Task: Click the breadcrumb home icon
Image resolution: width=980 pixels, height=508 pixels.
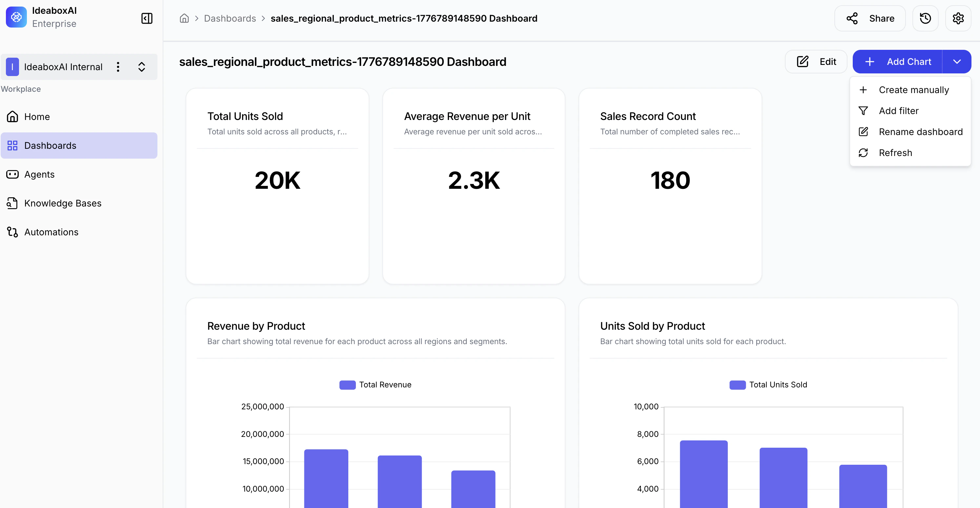Action: (184, 18)
